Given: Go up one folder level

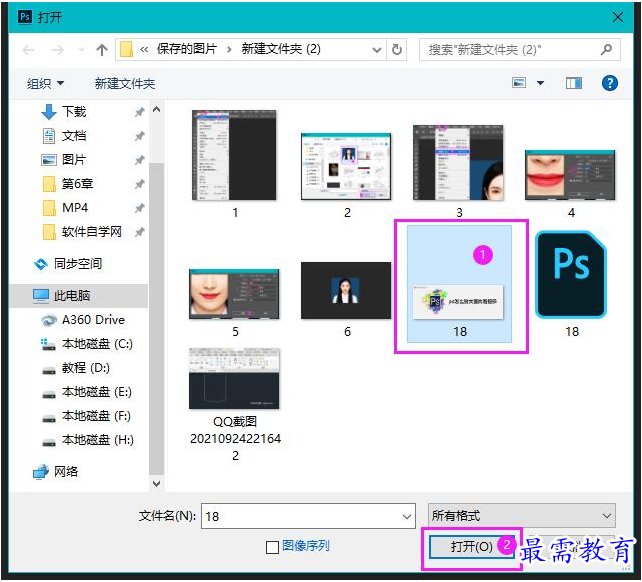Looking at the screenshot, I should pyautogui.click(x=102, y=50).
